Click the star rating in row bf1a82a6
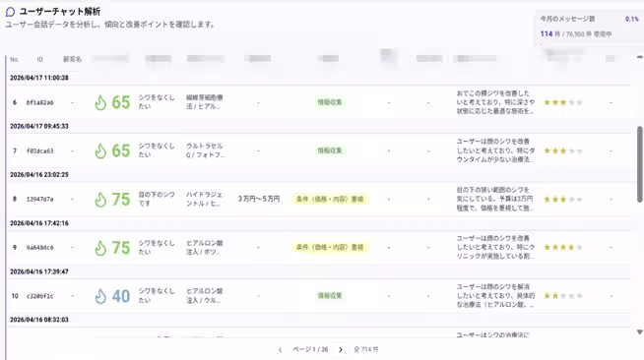Image resolution: width=644 pixels, height=360 pixels. [563, 102]
